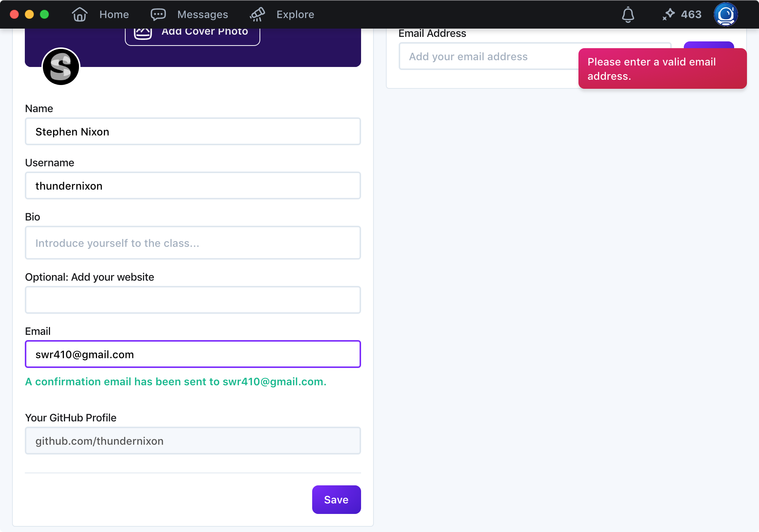
Task: Click the Email Address label
Action: tap(432, 33)
